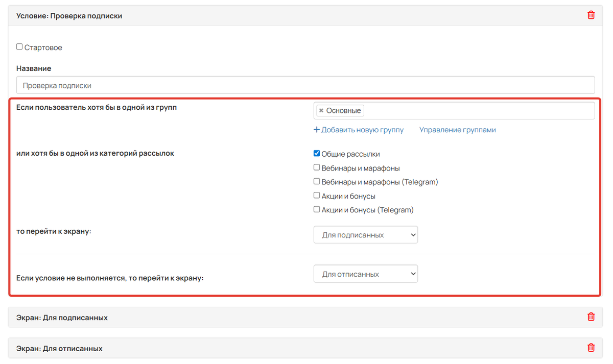
Task: Open the Для подписанных screen dropdown
Action: coord(365,235)
